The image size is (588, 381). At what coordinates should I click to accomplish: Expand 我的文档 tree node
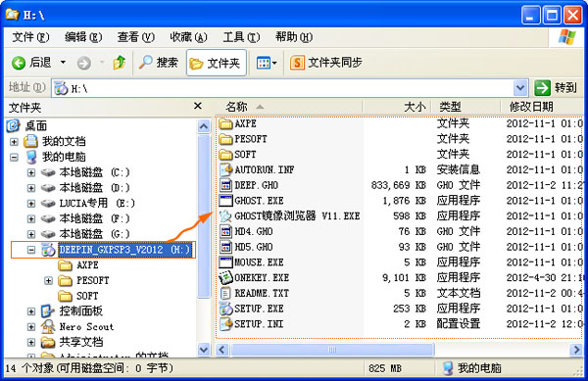(15, 142)
